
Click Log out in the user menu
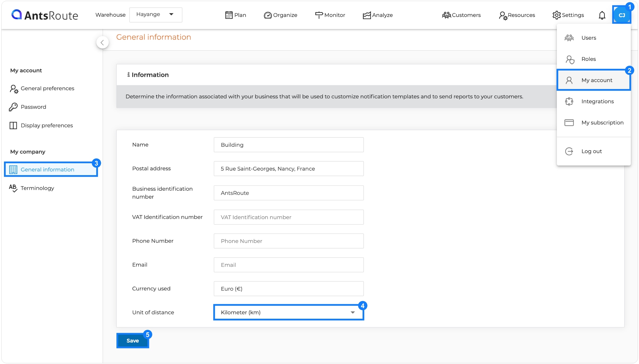tap(591, 151)
